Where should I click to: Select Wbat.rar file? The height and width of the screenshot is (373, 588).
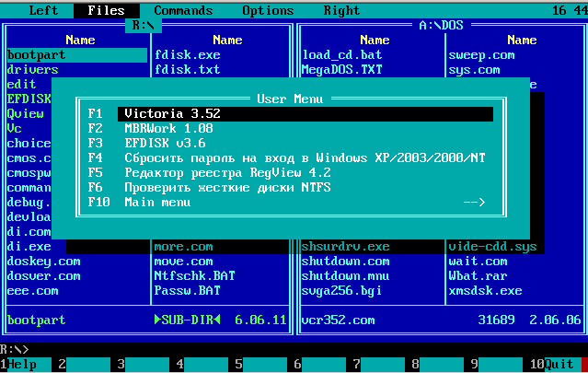pos(478,276)
